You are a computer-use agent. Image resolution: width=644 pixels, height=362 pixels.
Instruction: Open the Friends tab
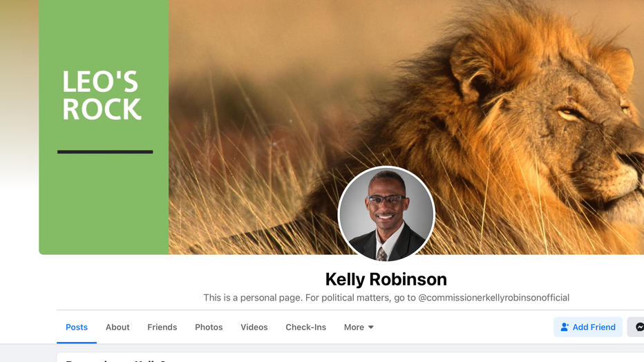162,327
